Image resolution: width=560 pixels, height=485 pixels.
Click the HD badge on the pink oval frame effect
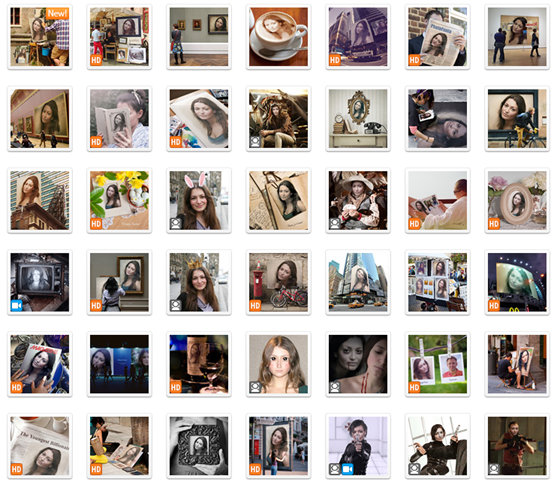click(x=494, y=224)
